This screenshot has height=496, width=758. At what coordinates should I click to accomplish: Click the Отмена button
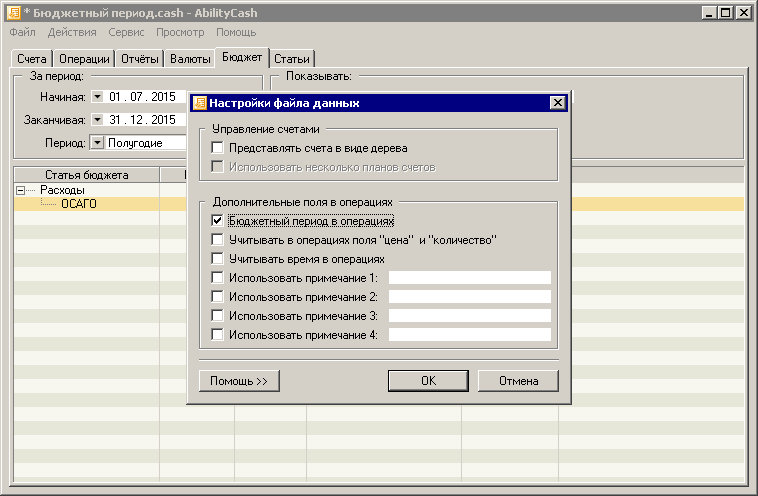click(518, 381)
